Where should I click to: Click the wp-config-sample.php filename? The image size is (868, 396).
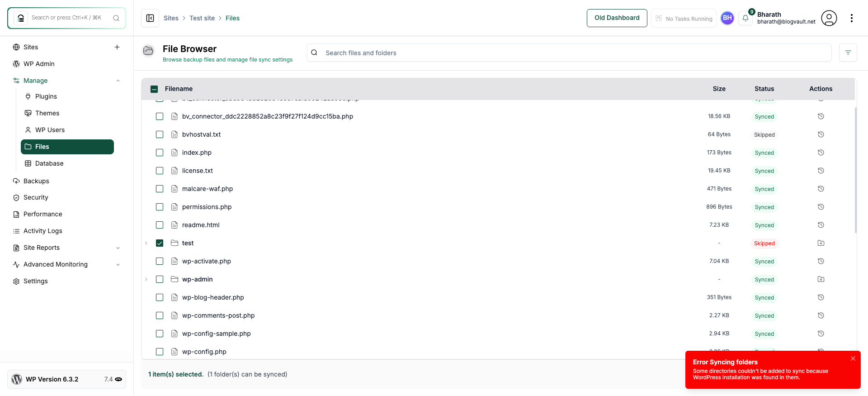[217, 334]
